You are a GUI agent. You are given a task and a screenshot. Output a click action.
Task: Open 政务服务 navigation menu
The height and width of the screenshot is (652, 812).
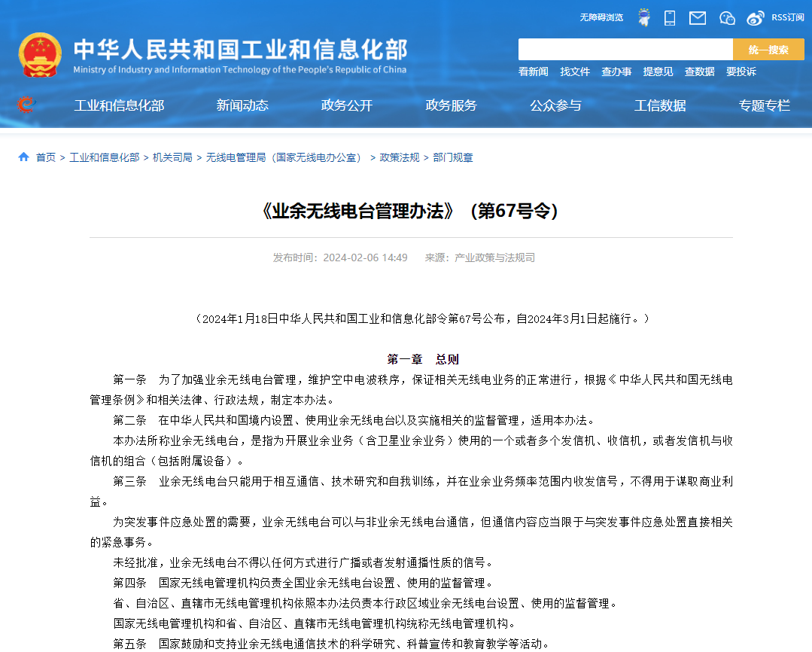click(x=451, y=105)
